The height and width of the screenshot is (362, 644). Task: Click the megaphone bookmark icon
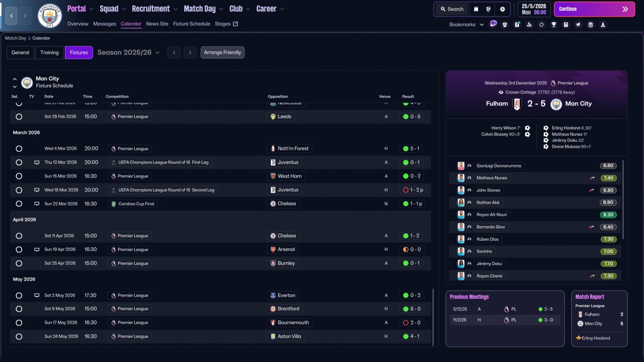point(578,25)
